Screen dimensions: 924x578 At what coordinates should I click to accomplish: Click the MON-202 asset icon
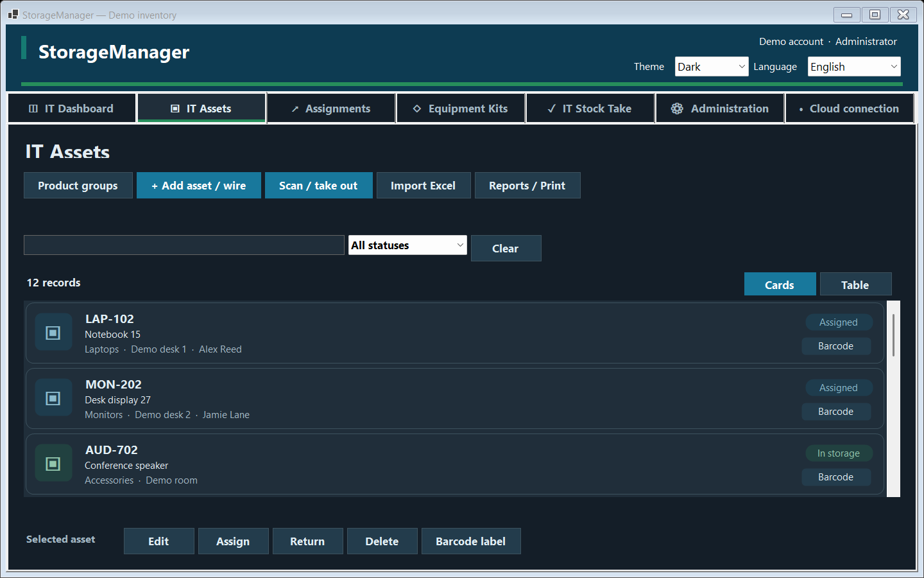pyautogui.click(x=53, y=398)
